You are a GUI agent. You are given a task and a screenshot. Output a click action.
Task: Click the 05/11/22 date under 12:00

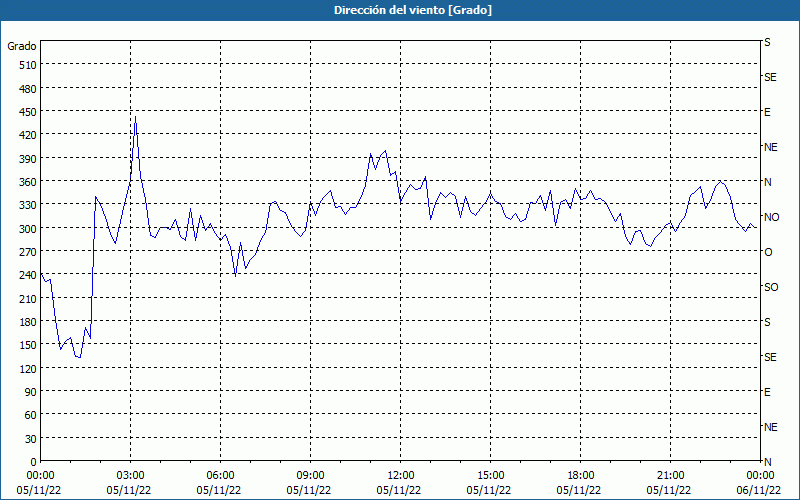(399, 490)
